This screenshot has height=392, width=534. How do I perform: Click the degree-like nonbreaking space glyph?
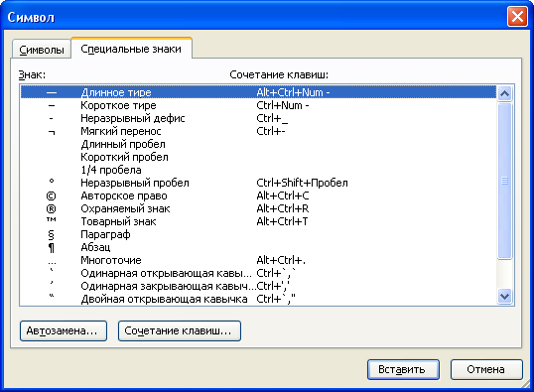pos(52,181)
